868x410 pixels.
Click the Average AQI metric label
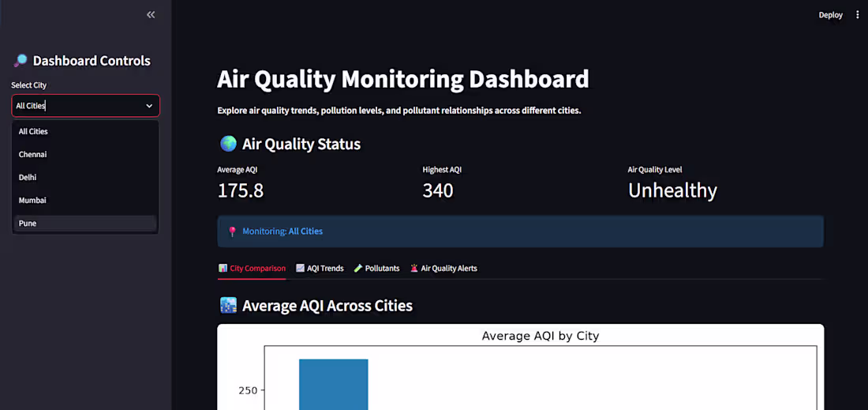point(237,170)
